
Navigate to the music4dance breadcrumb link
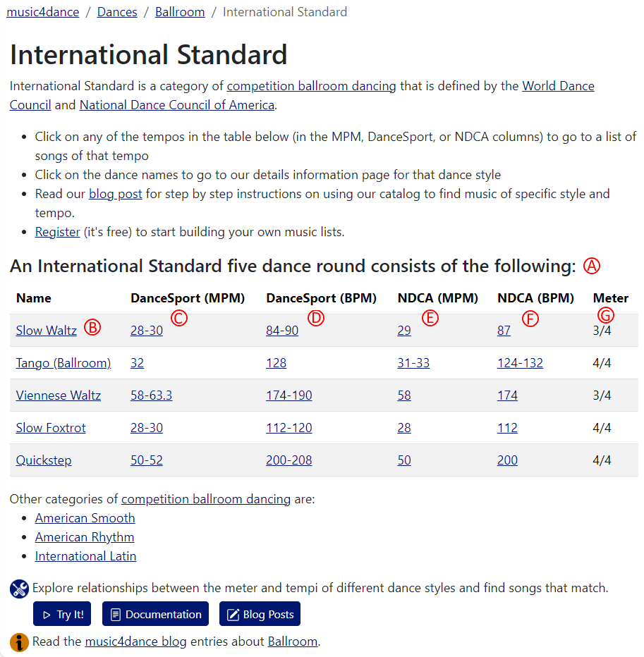[42, 11]
